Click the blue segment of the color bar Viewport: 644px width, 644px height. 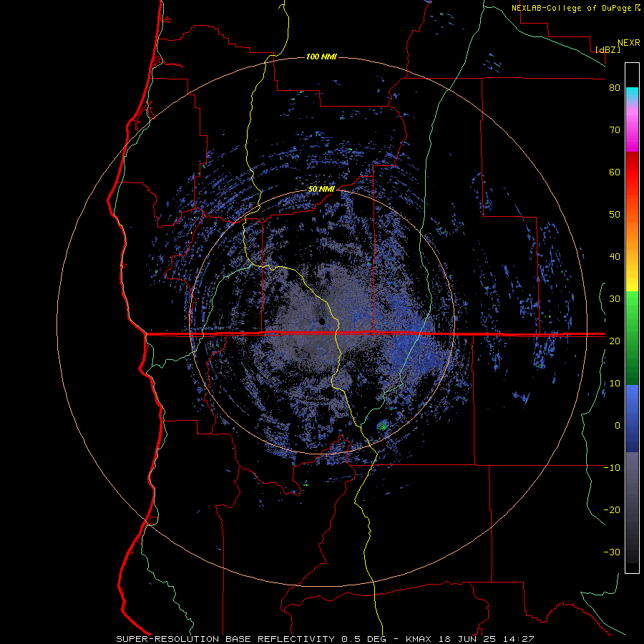(x=632, y=419)
